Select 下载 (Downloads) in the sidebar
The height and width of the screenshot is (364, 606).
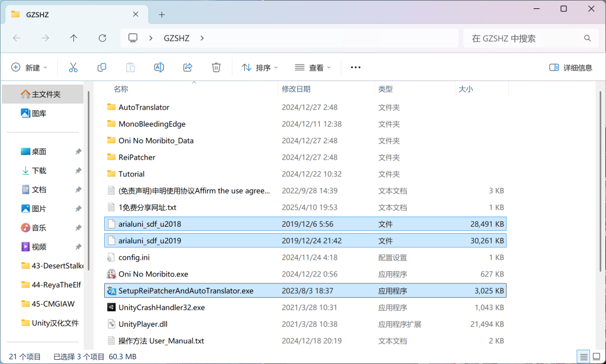pyautogui.click(x=39, y=170)
